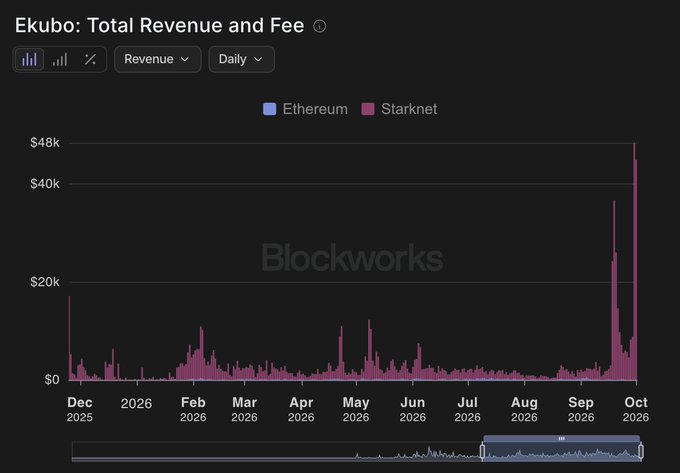Viewport: 680px width, 473px height.
Task: Click the $48k y-axis label
Action: 45,143
